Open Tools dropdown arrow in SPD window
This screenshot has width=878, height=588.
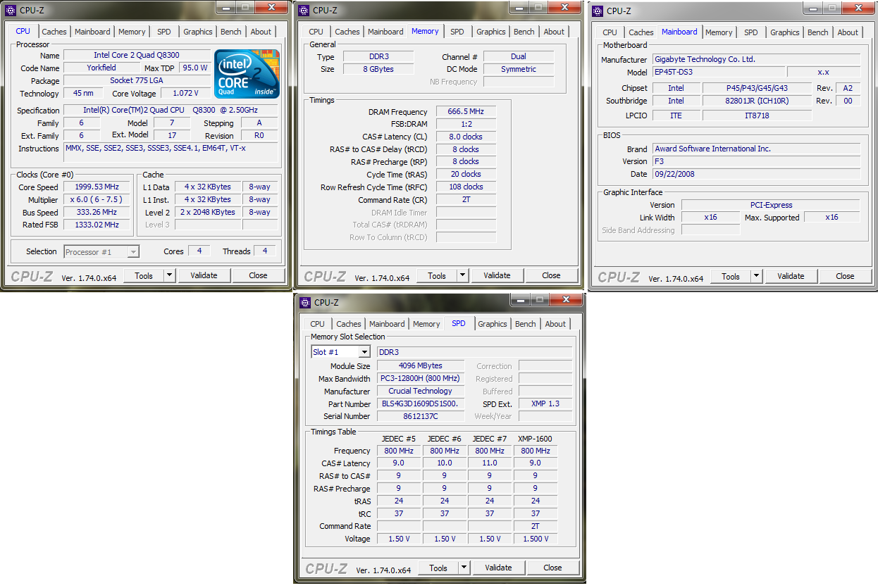tap(464, 568)
